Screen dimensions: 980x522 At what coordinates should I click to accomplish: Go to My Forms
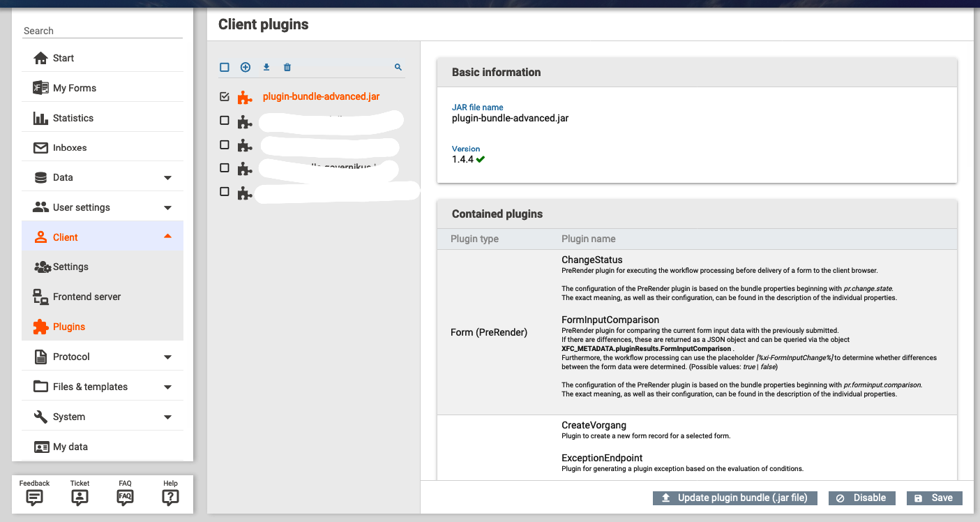[75, 88]
